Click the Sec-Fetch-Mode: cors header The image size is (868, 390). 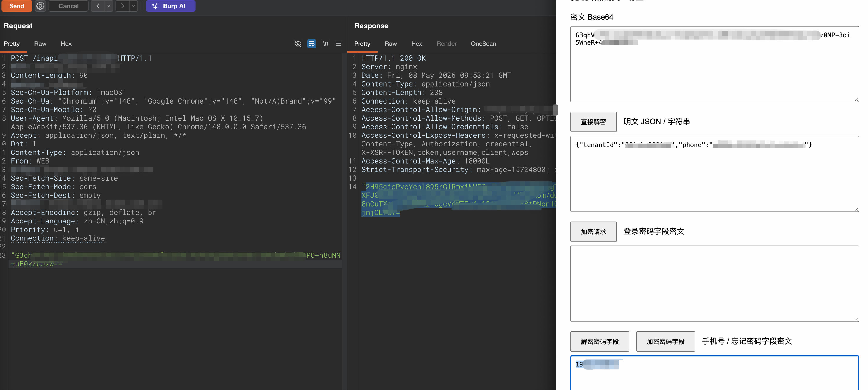coord(54,187)
